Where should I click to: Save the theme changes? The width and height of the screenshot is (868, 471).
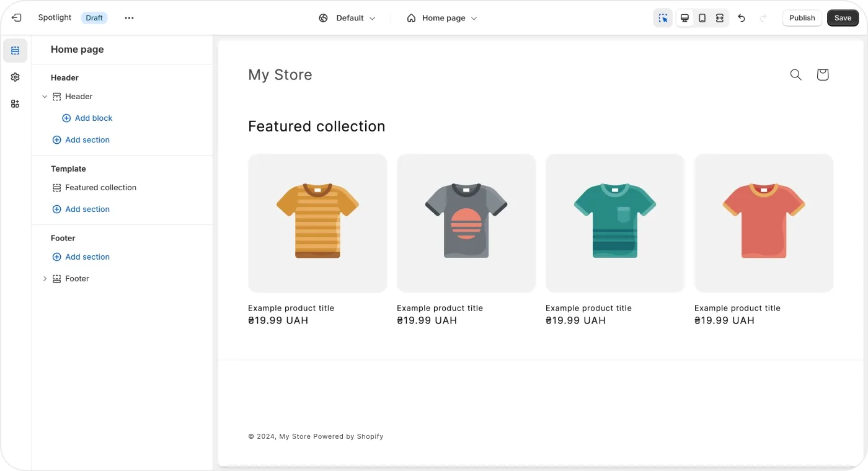(843, 18)
